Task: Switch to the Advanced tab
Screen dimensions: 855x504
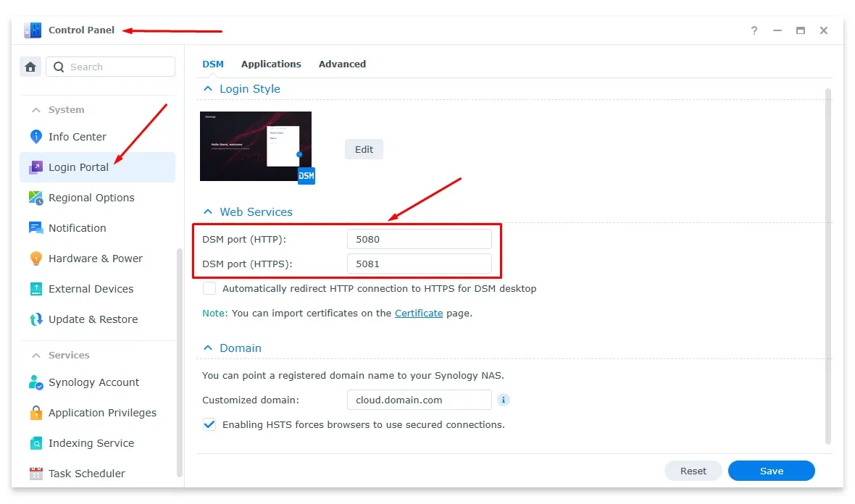Action: 342,64
